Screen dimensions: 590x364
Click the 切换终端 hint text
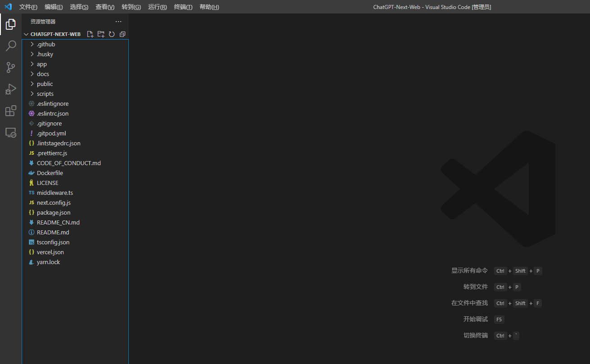[476, 335]
